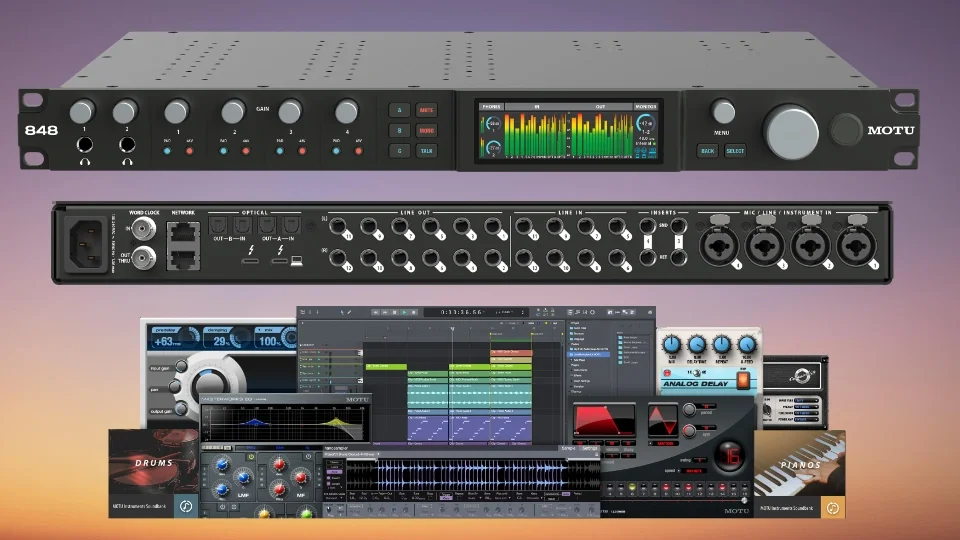Click the lower network Ethernet port

[184, 258]
